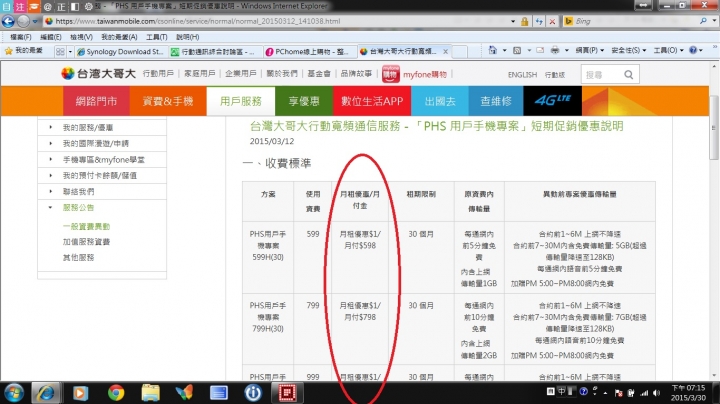The width and height of the screenshot is (720, 404).
Task: Click the 一般資費異動 sidebar link
Action: coord(86,226)
